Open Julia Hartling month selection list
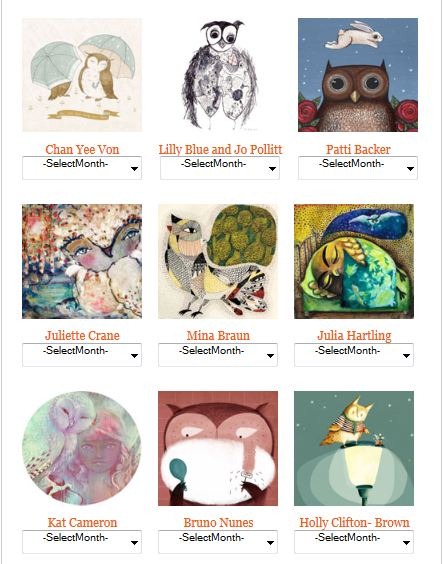Screen dimensions: 443x564 [354, 355]
